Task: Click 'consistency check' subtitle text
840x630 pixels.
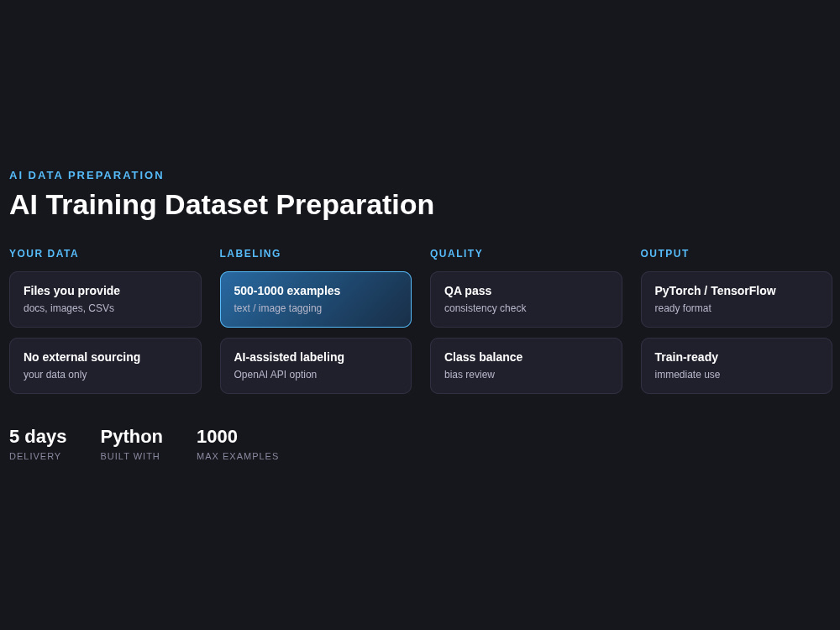Action: (486, 308)
